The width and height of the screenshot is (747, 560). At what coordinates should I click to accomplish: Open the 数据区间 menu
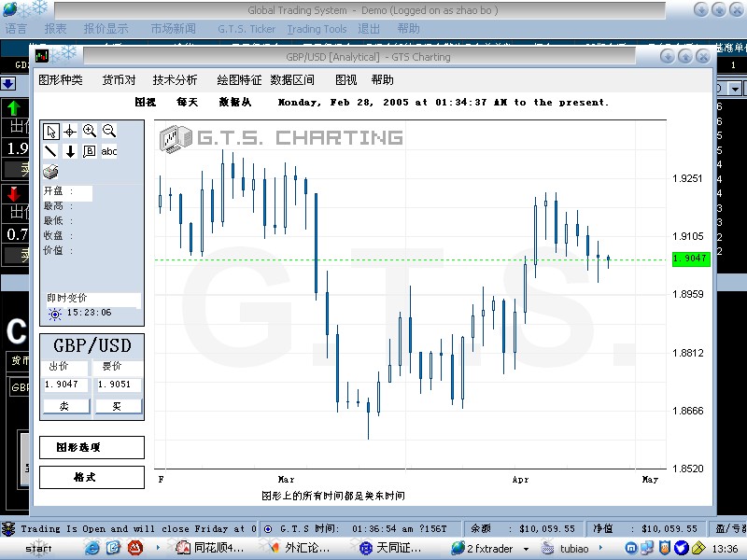(292, 80)
